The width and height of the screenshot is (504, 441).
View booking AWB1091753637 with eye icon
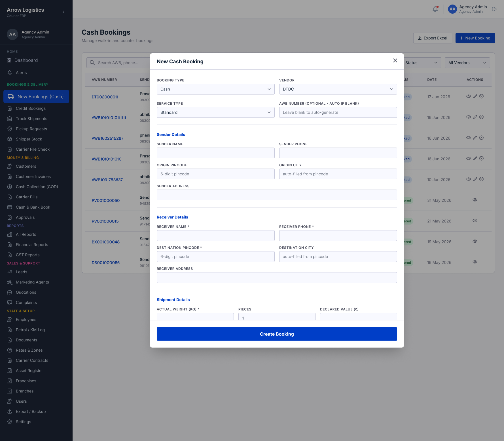(x=469, y=179)
